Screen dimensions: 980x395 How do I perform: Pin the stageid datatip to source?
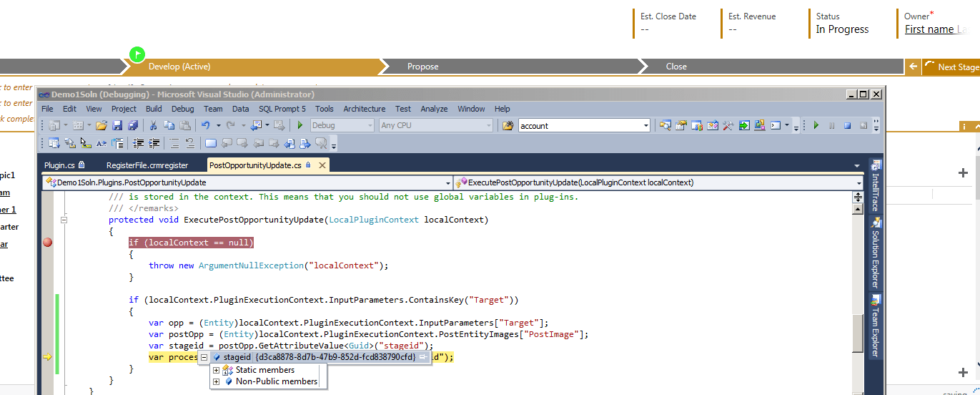(423, 357)
